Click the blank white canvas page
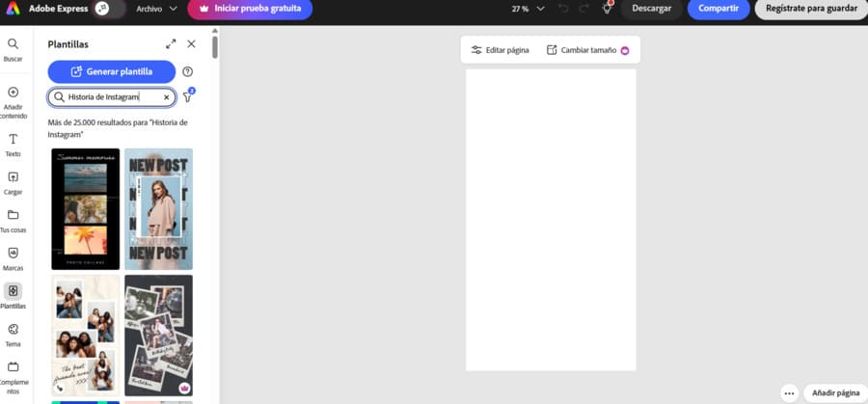This screenshot has width=868, height=404. tap(551, 220)
